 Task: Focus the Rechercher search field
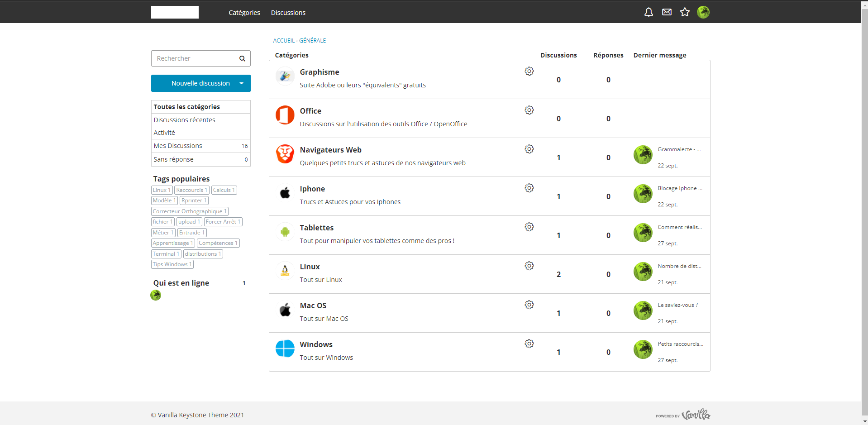[x=195, y=58]
